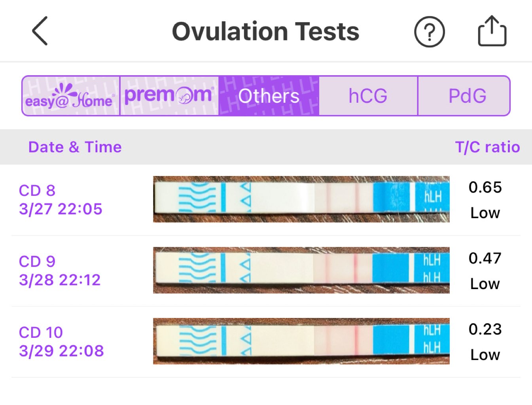Select the Premom brand tab
This screenshot has height=405, width=532.
(169, 96)
